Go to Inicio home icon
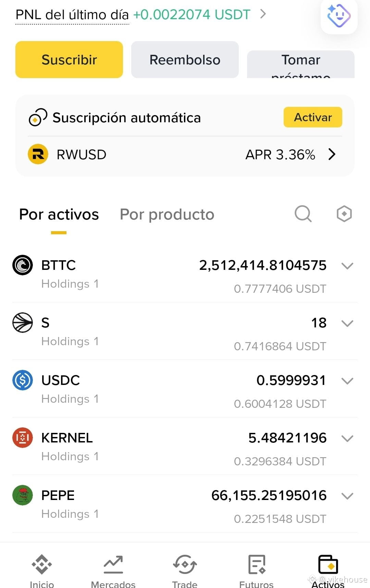The height and width of the screenshot is (588, 370). 42,564
